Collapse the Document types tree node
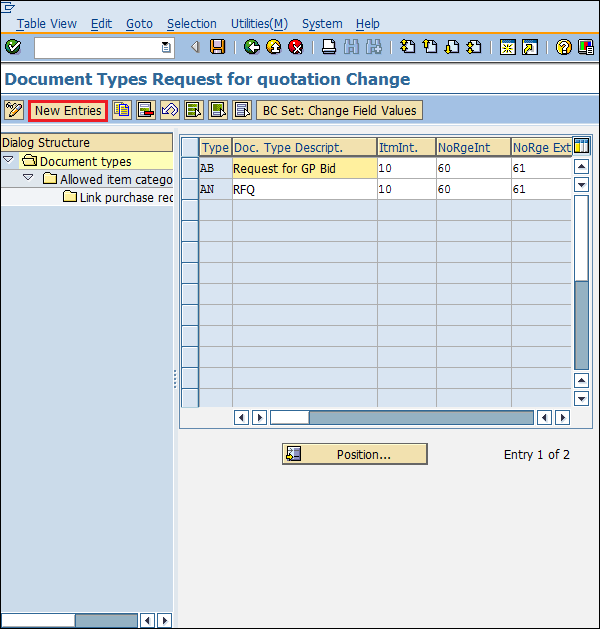The width and height of the screenshot is (600, 629). coord(8,160)
